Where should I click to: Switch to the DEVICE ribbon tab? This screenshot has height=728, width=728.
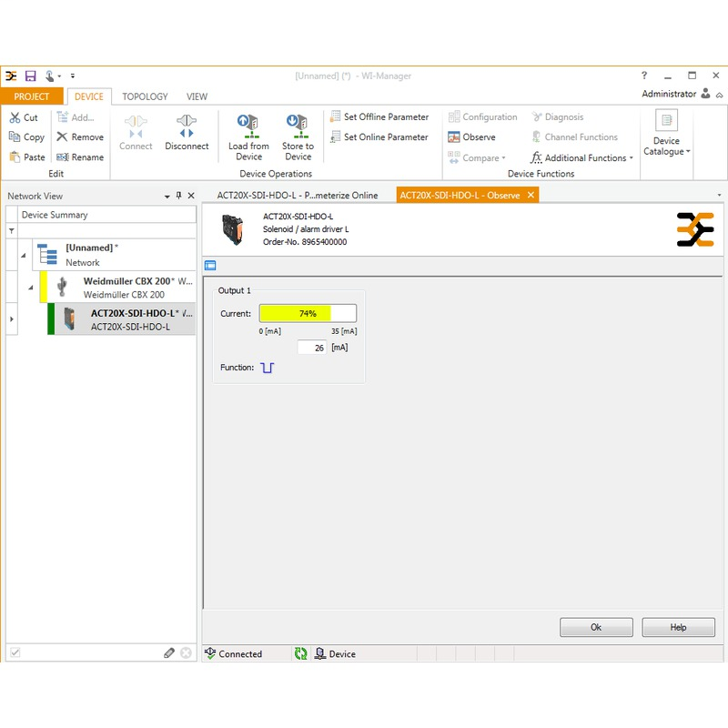point(89,96)
